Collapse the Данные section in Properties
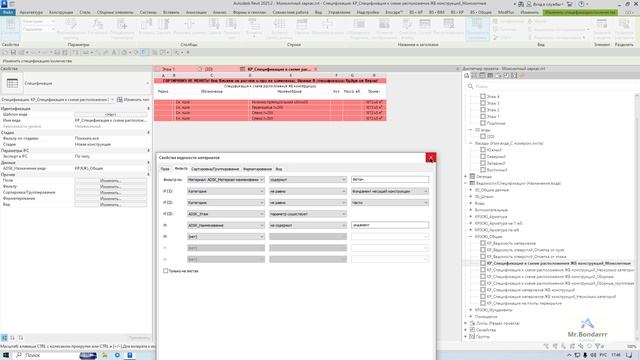640x360 pixels. [x=148, y=162]
